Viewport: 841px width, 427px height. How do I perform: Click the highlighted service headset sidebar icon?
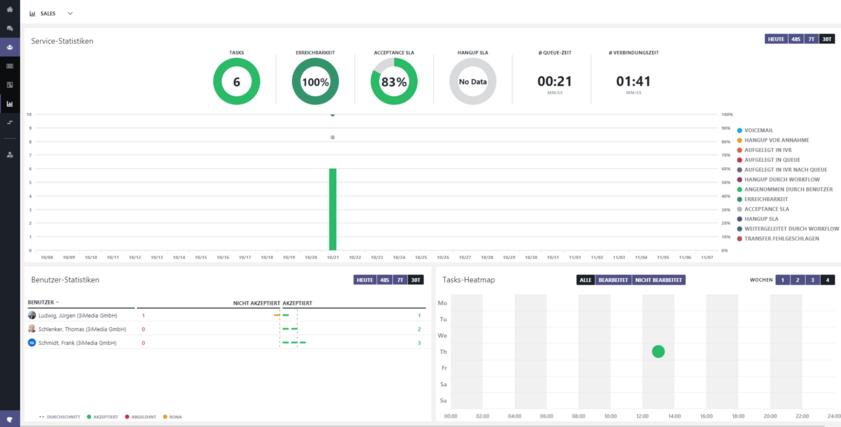pyautogui.click(x=10, y=47)
